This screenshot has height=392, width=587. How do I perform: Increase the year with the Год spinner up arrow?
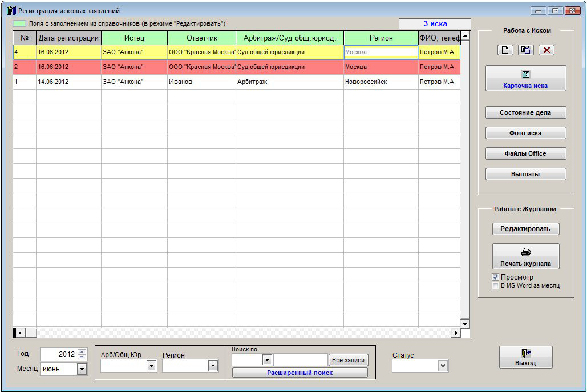(82, 351)
